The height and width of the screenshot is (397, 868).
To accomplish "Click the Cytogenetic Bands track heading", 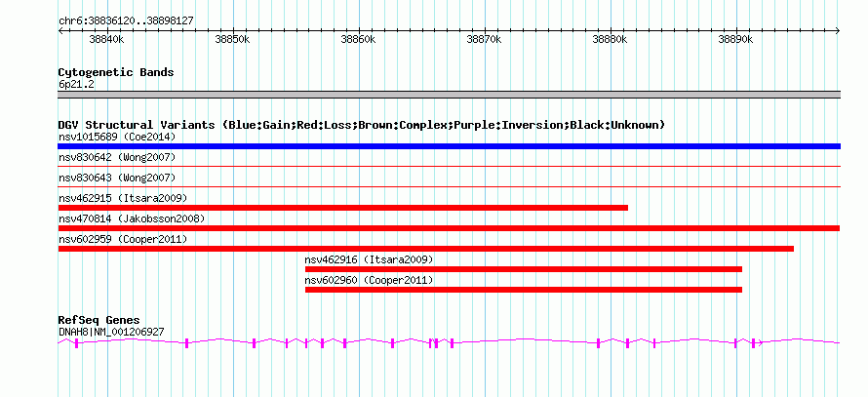I will click(116, 72).
